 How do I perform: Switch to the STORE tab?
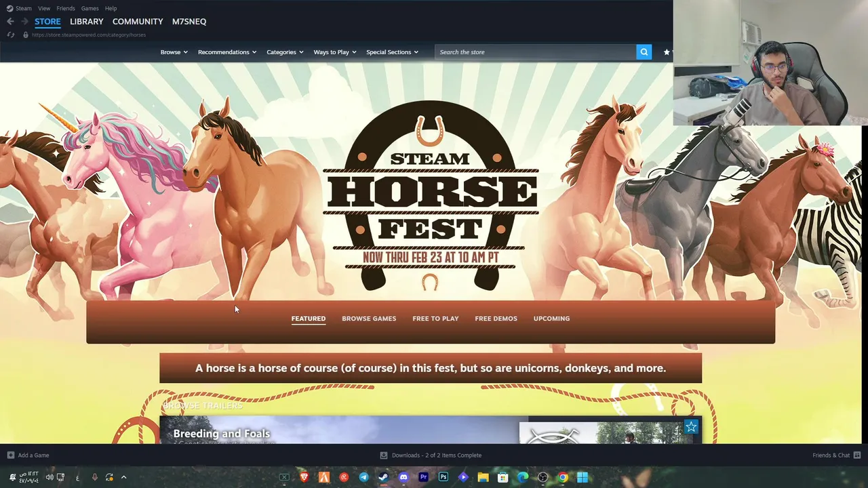coord(47,22)
